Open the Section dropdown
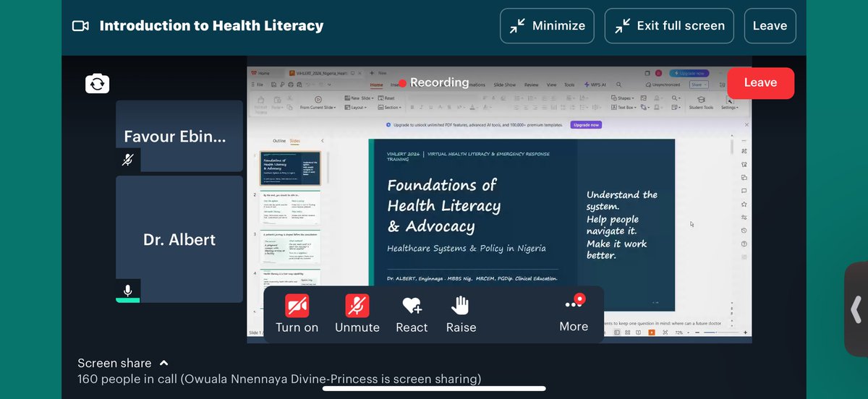This screenshot has height=399, width=868. [390, 107]
